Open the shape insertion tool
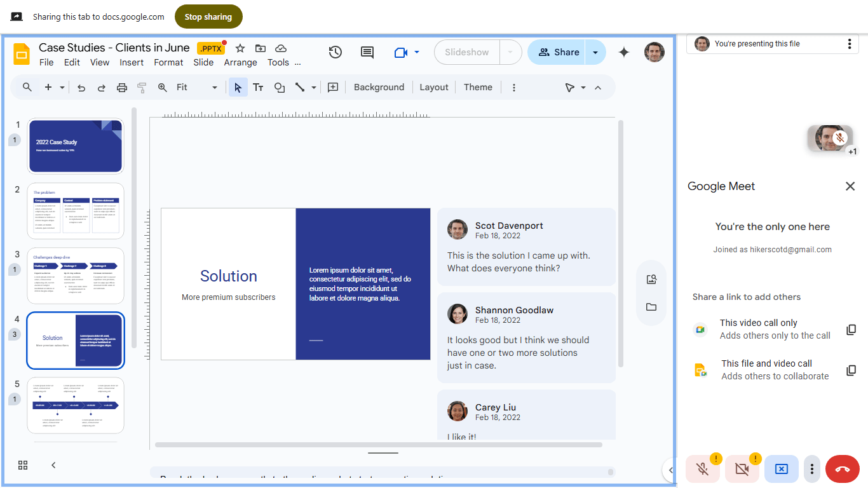Image resolution: width=868 pixels, height=488 pixels. (x=280, y=87)
